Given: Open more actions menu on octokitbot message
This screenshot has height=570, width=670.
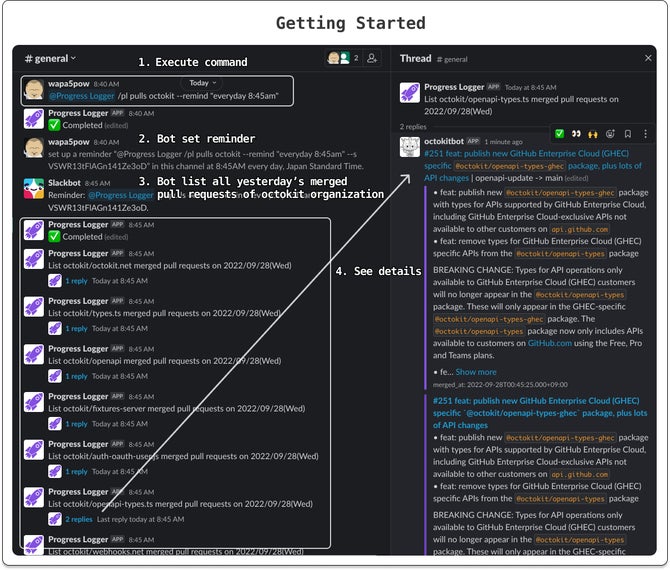Looking at the screenshot, I should click(x=645, y=134).
